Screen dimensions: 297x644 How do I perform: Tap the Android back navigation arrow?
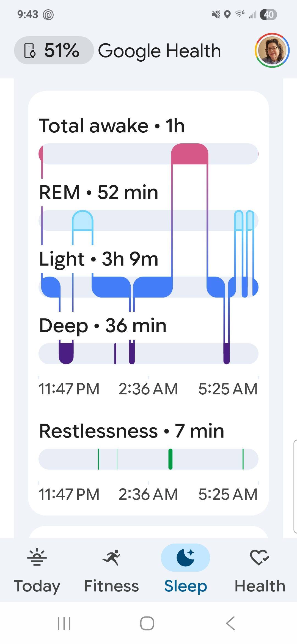[x=230, y=623]
